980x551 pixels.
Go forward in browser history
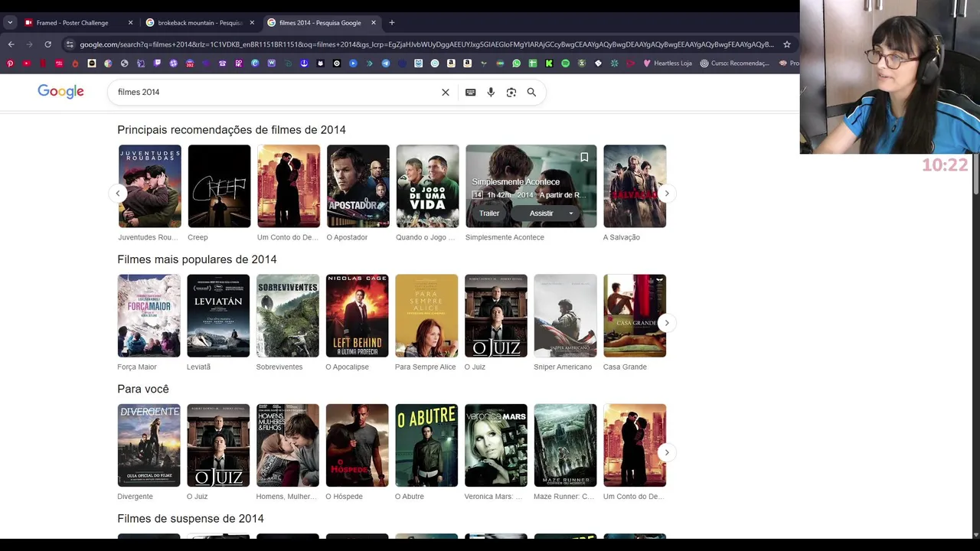(29, 44)
